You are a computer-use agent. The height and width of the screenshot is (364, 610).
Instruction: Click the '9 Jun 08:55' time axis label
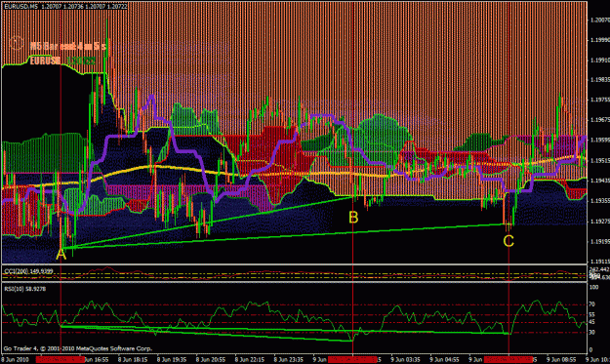[x=561, y=360]
